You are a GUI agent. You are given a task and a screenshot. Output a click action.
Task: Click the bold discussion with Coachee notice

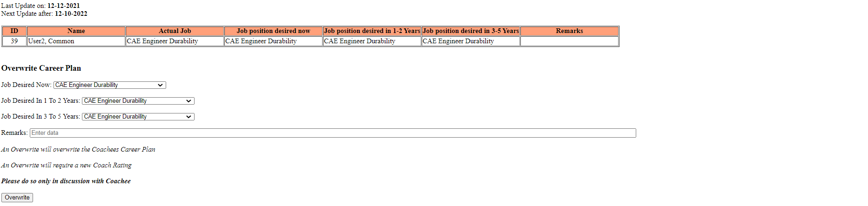point(66,181)
